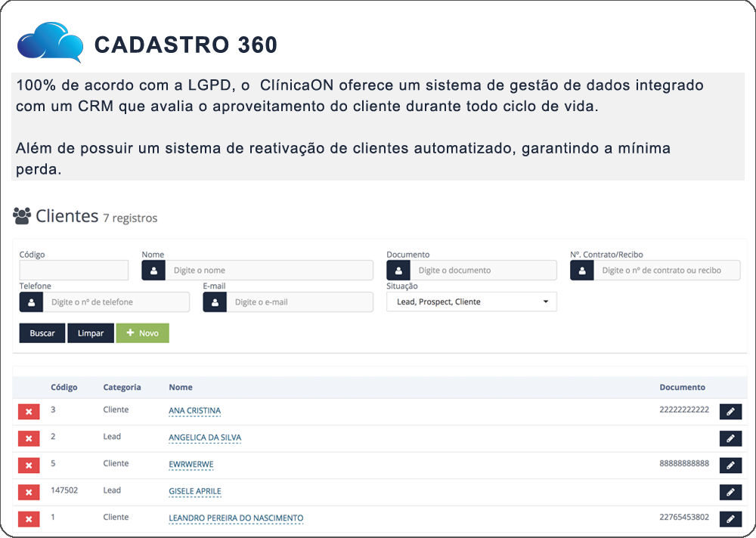Focus the Código input field
The image size is (756, 538).
[74, 271]
